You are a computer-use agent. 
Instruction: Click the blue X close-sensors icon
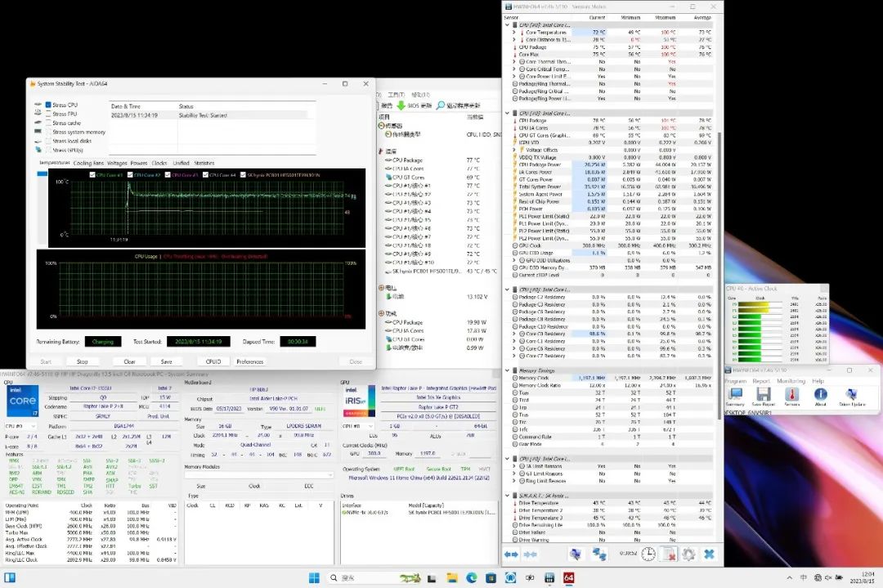tap(709, 554)
